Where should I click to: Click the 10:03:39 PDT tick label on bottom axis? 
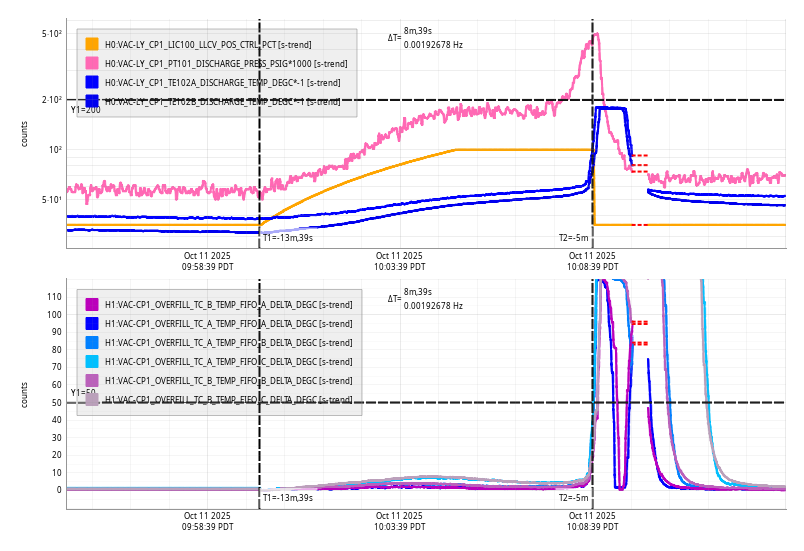click(x=400, y=521)
